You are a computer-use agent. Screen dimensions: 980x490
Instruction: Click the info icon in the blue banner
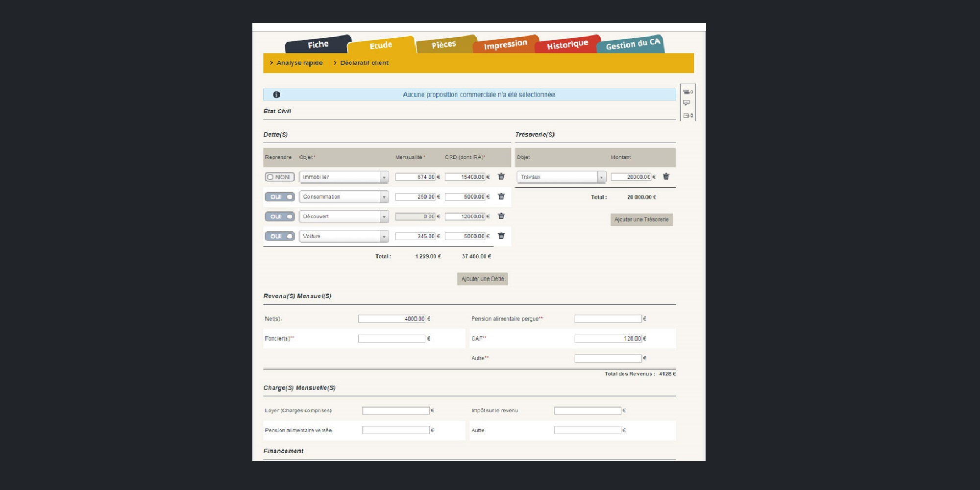276,95
